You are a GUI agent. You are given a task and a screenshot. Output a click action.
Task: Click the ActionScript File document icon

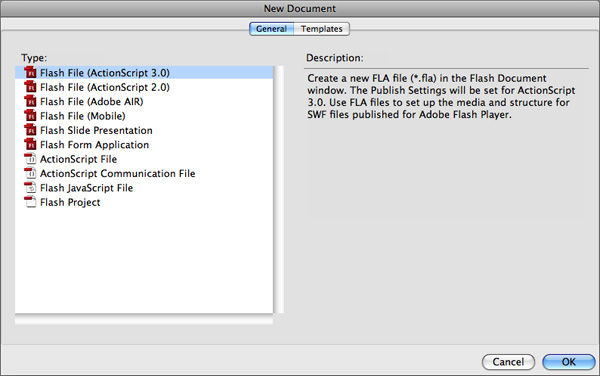(30, 159)
